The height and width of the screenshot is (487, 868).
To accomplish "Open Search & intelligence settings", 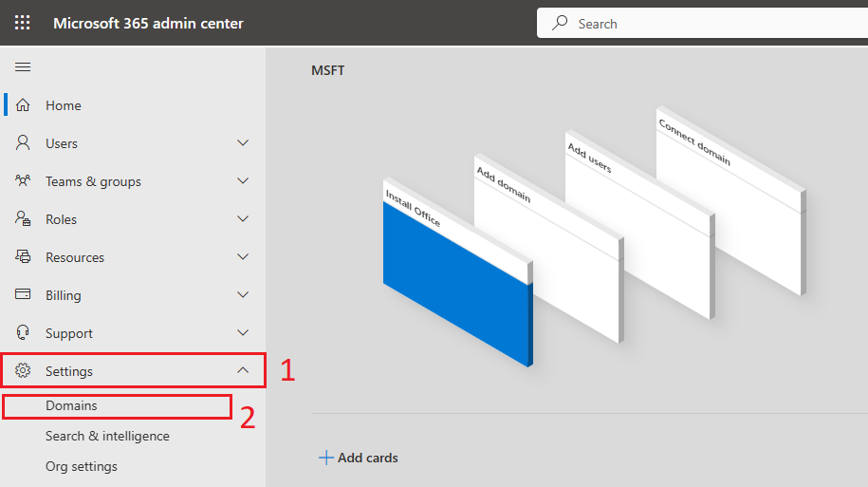I will (107, 436).
